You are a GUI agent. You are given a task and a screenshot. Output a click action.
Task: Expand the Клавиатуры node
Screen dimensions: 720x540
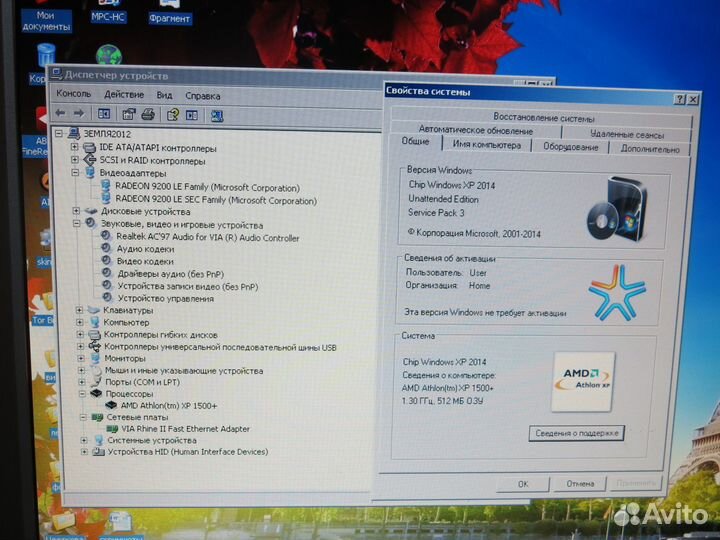pos(80,310)
